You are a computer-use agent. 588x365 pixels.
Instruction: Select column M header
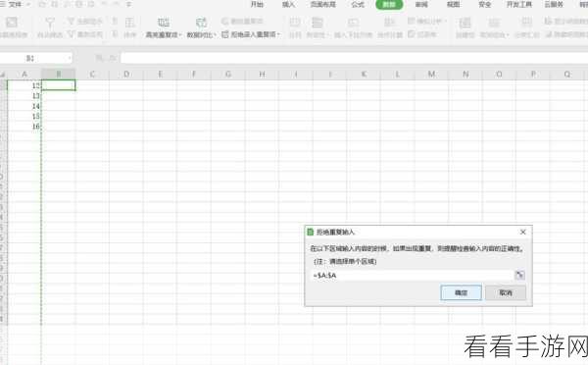[431, 74]
